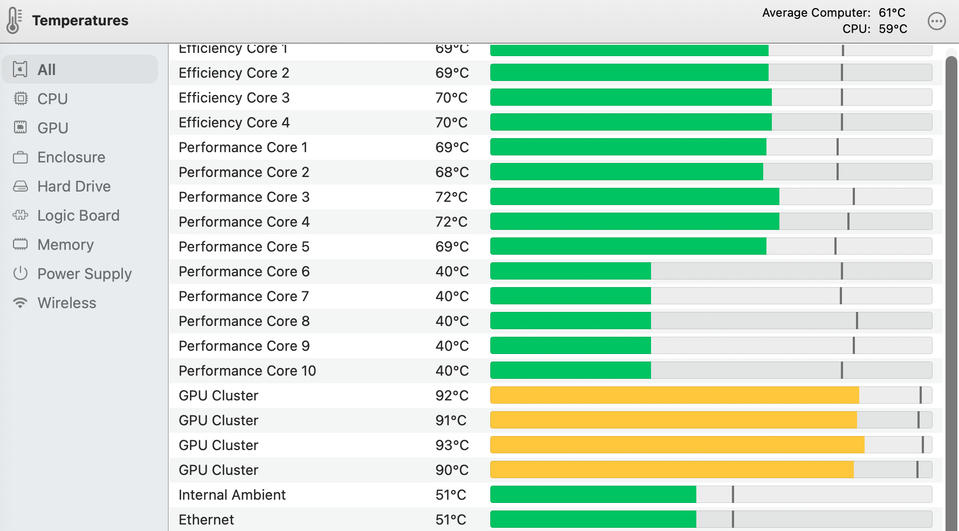Open the Enclosure category

[71, 157]
